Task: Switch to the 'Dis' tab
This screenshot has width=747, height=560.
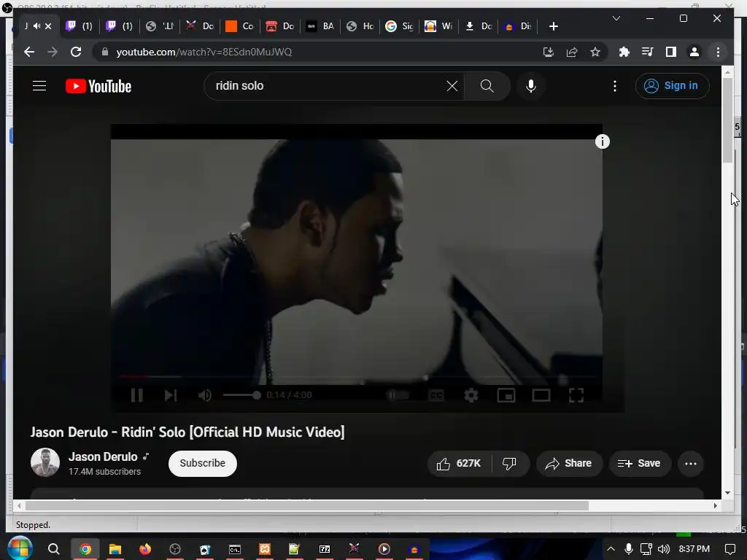Action: 518,26
